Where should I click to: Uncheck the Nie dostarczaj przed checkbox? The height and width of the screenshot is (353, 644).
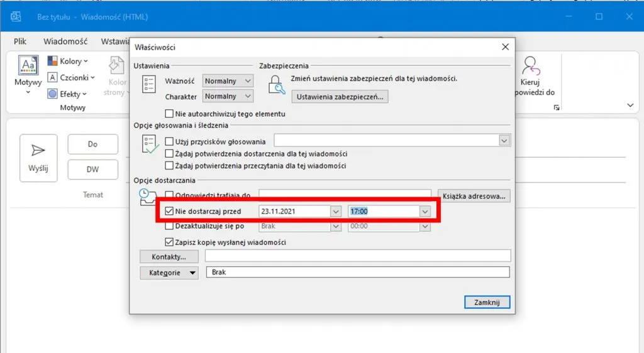click(x=169, y=212)
